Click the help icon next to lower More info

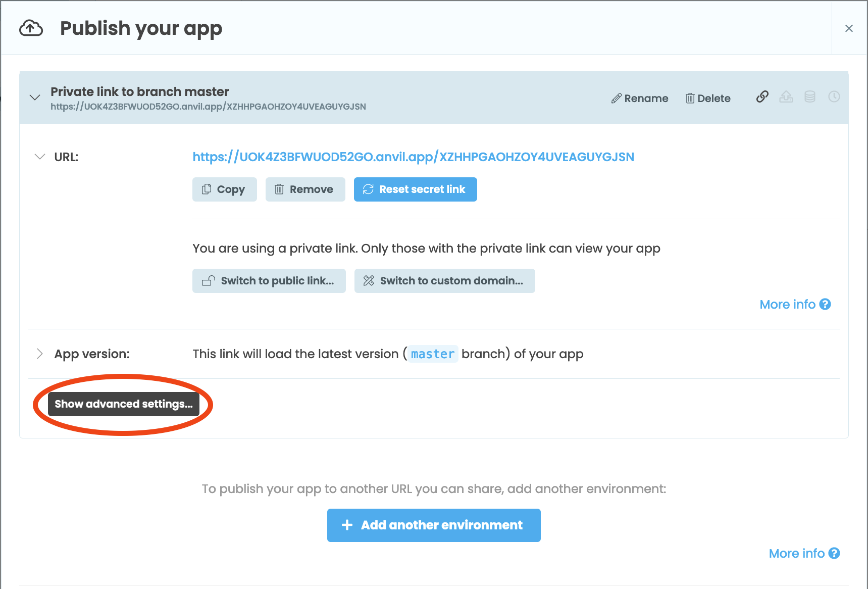[835, 553]
